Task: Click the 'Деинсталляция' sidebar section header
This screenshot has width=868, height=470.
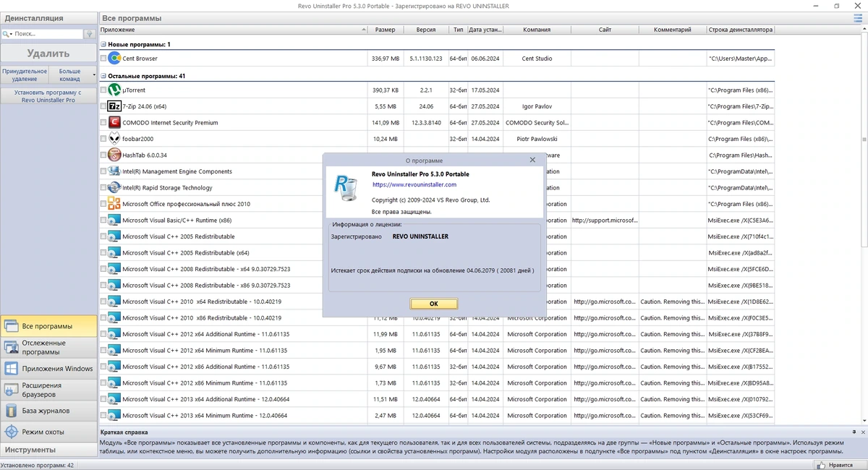Action: coord(48,18)
